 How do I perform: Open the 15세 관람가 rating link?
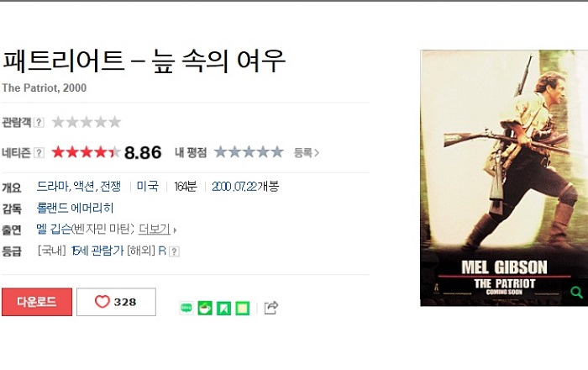click(x=97, y=251)
